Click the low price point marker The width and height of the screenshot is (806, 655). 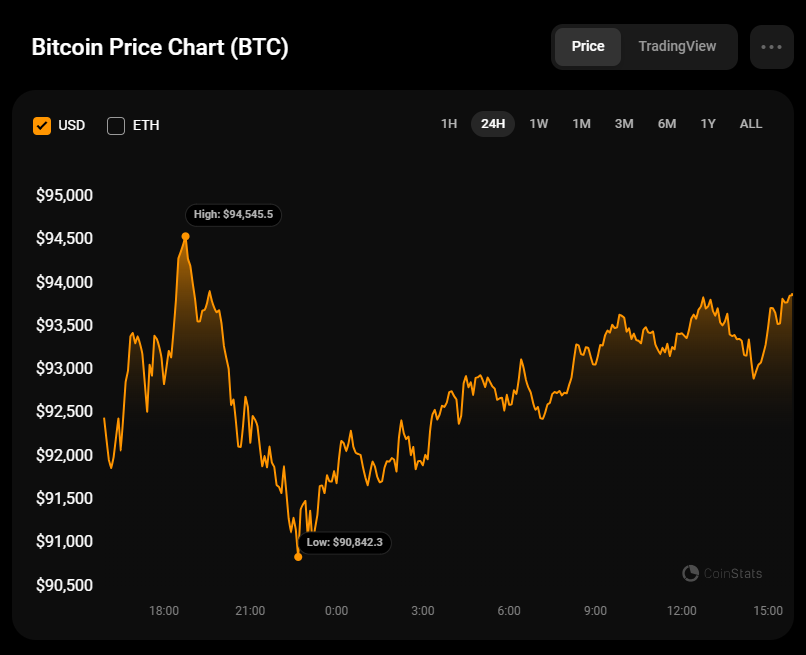(x=298, y=557)
